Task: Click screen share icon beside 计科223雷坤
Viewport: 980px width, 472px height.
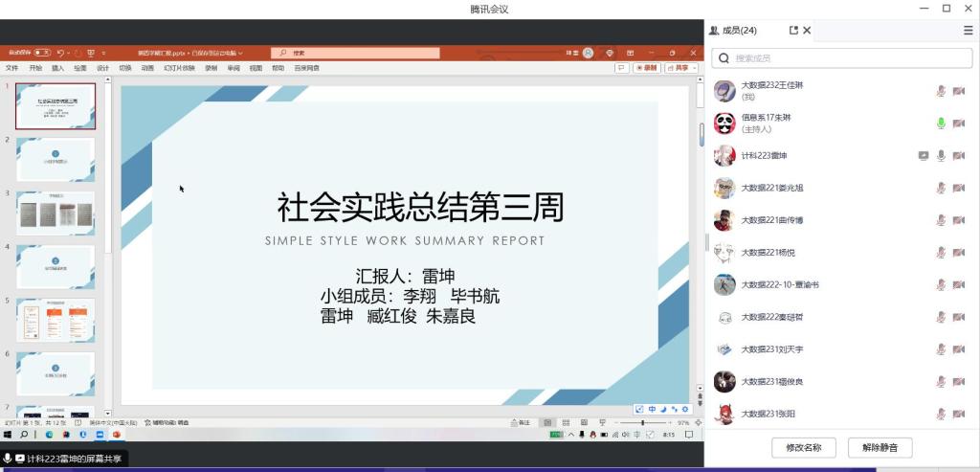Action: [923, 156]
